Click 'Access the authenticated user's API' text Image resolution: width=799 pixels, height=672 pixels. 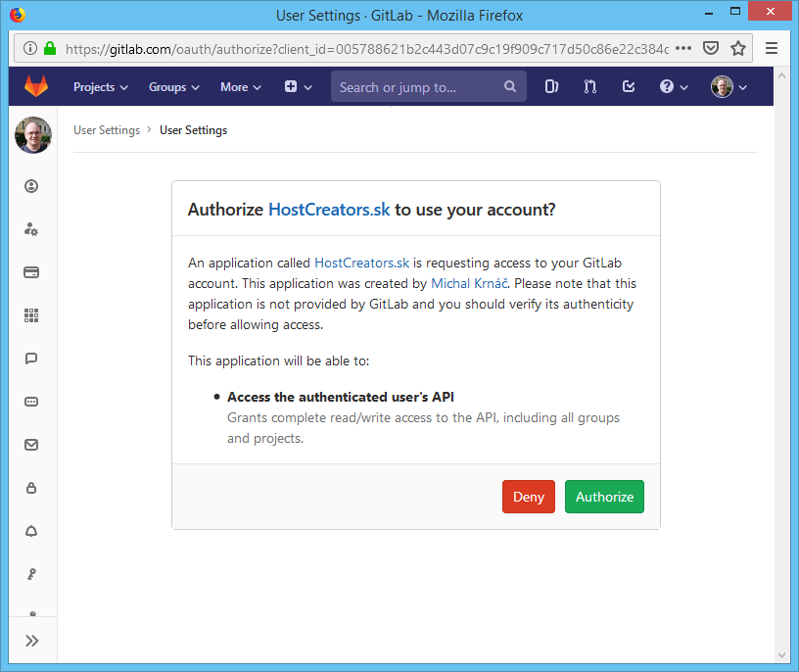[x=341, y=397]
